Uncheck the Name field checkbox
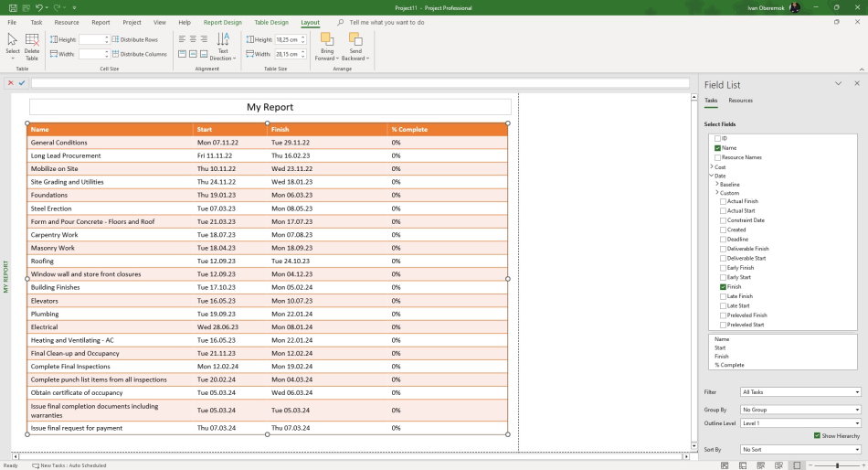 tap(717, 148)
